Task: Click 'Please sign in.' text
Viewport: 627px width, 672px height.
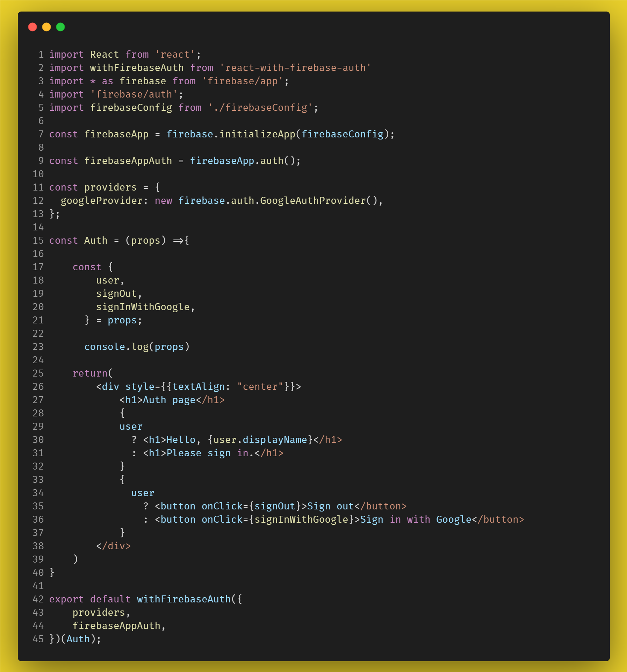Action: pyautogui.click(x=210, y=453)
